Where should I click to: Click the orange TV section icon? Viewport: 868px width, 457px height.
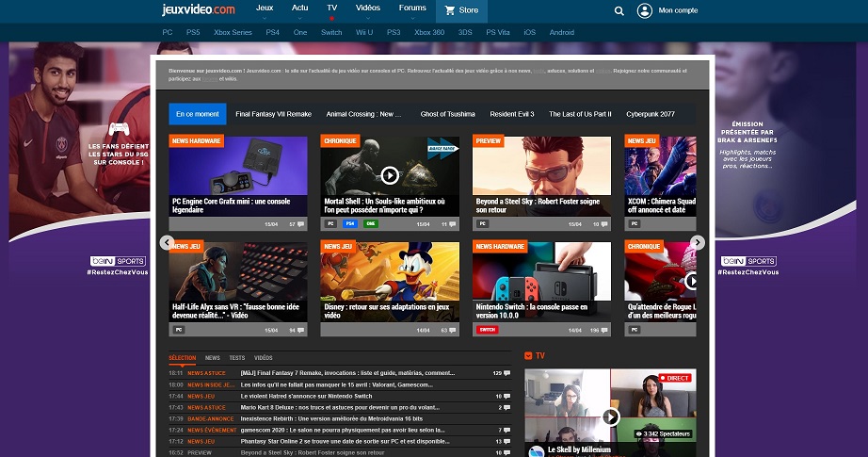tap(528, 355)
